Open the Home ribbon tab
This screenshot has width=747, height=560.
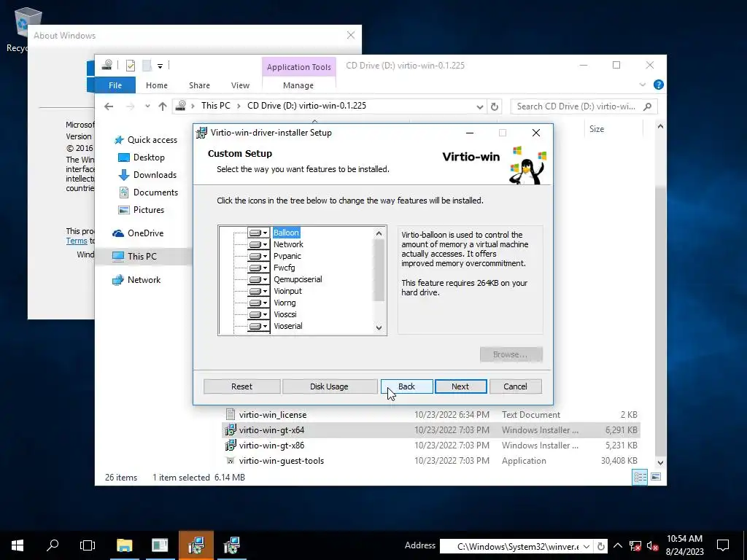pos(157,85)
